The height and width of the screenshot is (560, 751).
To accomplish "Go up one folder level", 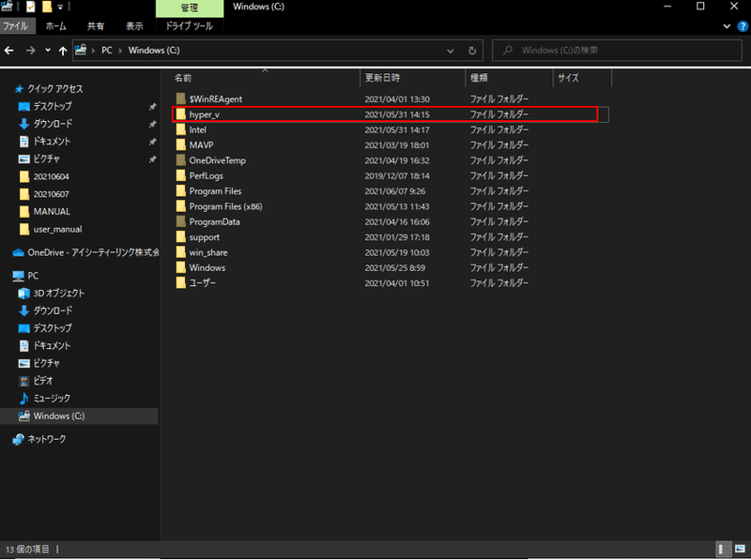I will coord(63,51).
